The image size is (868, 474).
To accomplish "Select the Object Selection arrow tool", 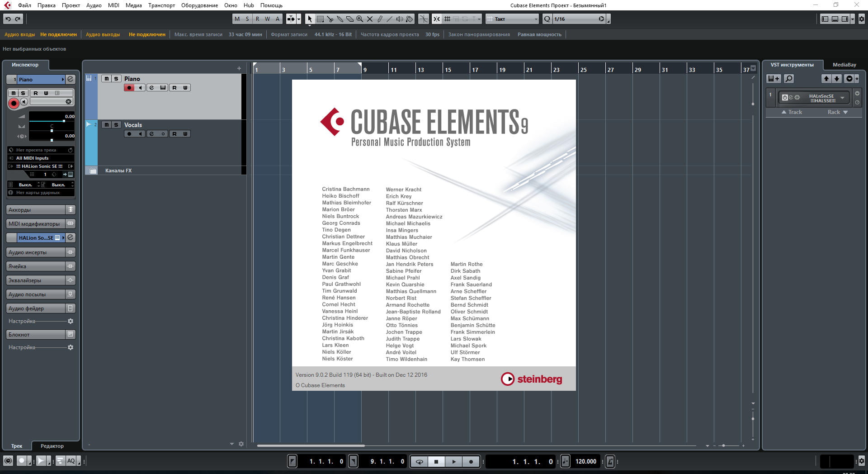I will [310, 19].
